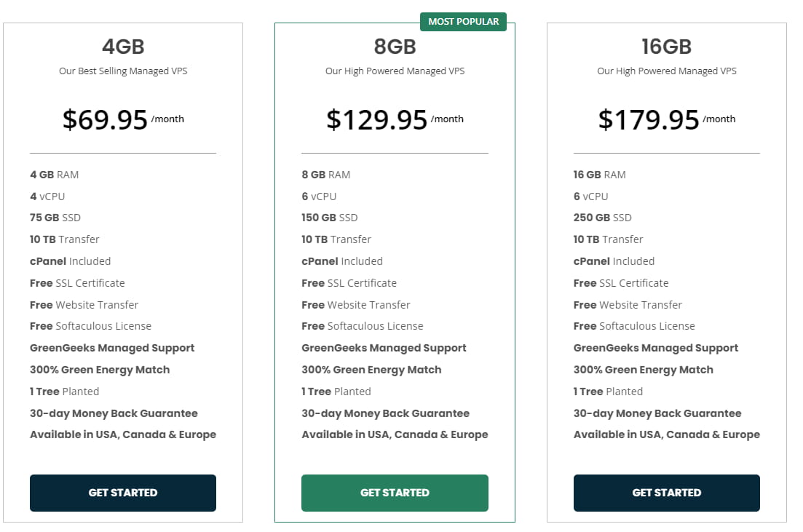Image resolution: width=803 pixels, height=532 pixels.
Task: Select the 4GB plan heading
Action: coord(123,47)
